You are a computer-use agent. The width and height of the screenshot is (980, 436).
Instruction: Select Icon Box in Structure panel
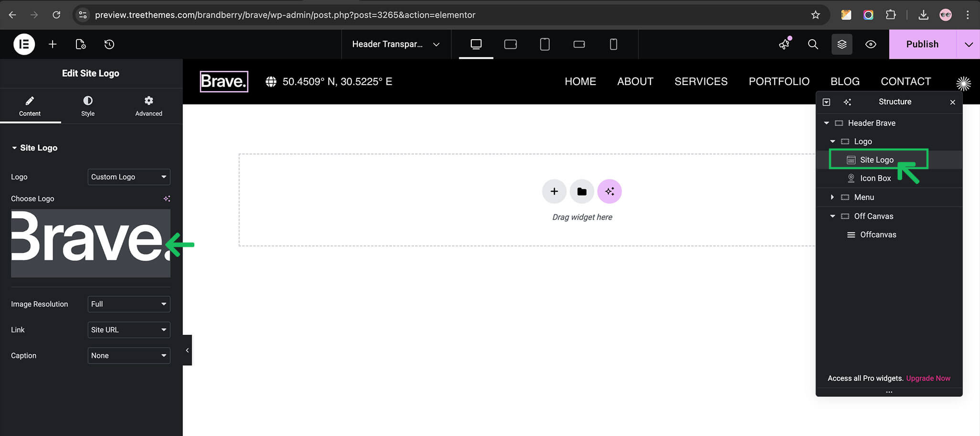click(x=875, y=178)
